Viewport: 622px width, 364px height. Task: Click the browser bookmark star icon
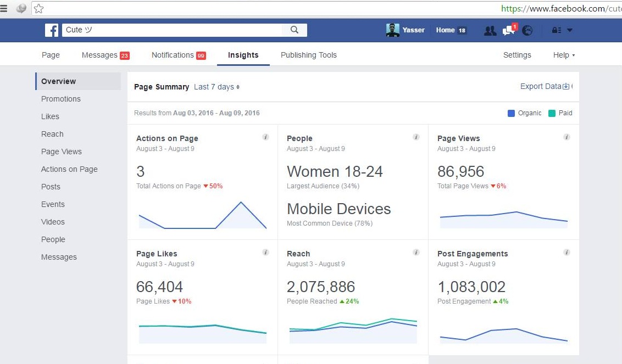[x=38, y=8]
